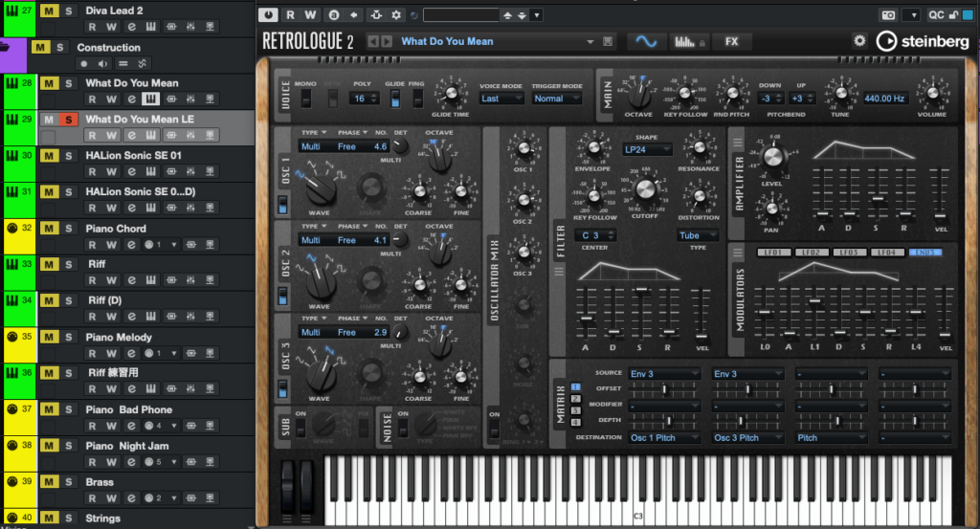Click the A/B compare 'a' icon
This screenshot has height=529, width=980.
click(333, 15)
